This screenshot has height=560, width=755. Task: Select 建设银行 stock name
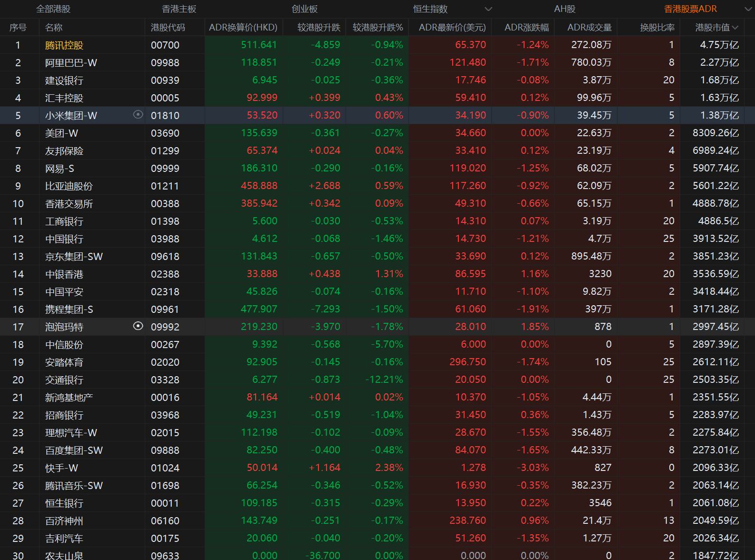pyautogui.click(x=64, y=80)
